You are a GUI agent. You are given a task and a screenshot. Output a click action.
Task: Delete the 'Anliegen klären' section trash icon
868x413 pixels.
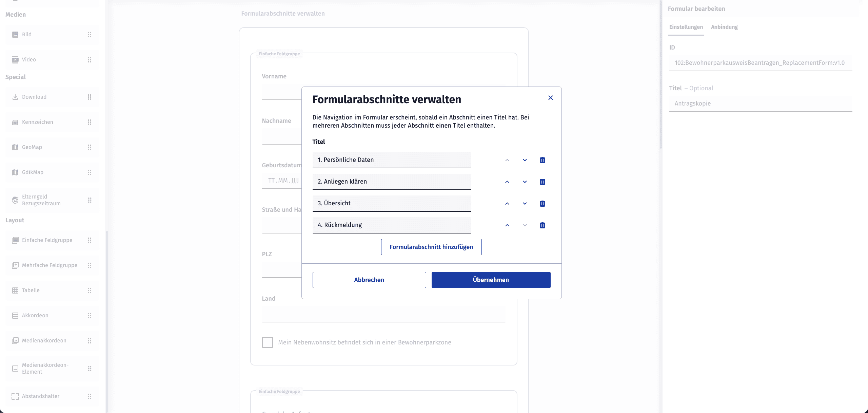tap(542, 182)
